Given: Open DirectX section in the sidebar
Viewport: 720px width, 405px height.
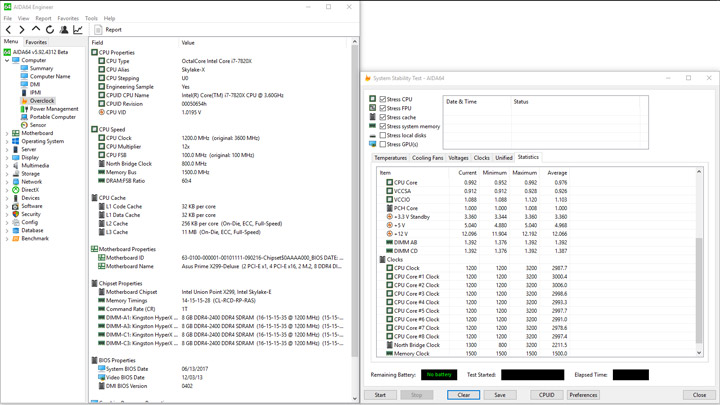Looking at the screenshot, I should tap(30, 190).
